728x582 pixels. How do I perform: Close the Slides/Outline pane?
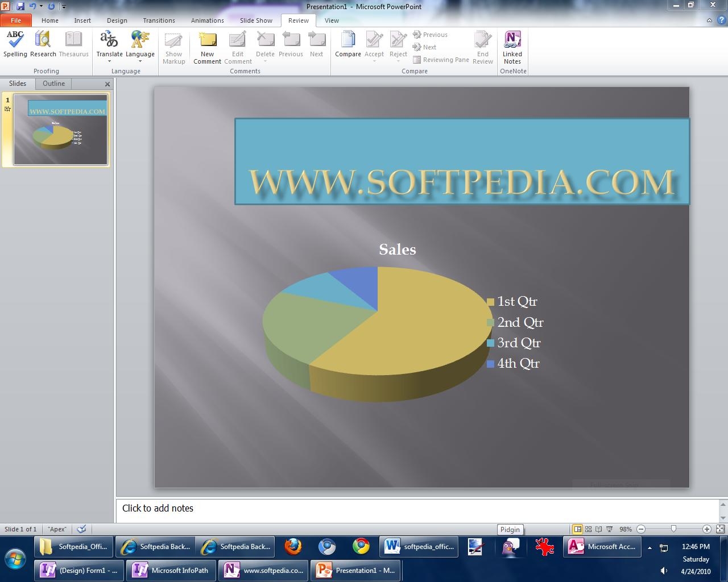coord(107,84)
